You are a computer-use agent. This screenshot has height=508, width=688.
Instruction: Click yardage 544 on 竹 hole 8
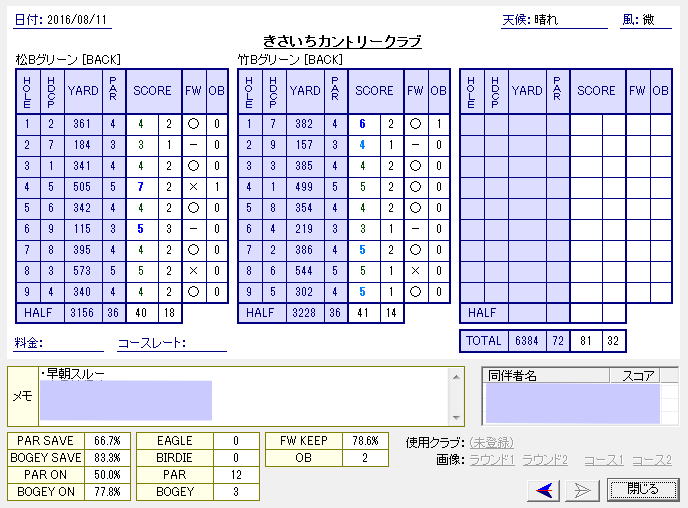pos(304,271)
